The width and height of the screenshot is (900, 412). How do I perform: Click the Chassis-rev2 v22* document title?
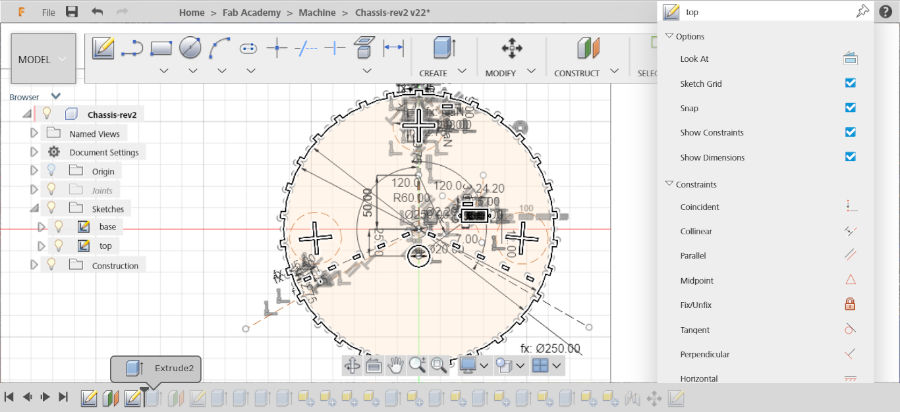395,12
